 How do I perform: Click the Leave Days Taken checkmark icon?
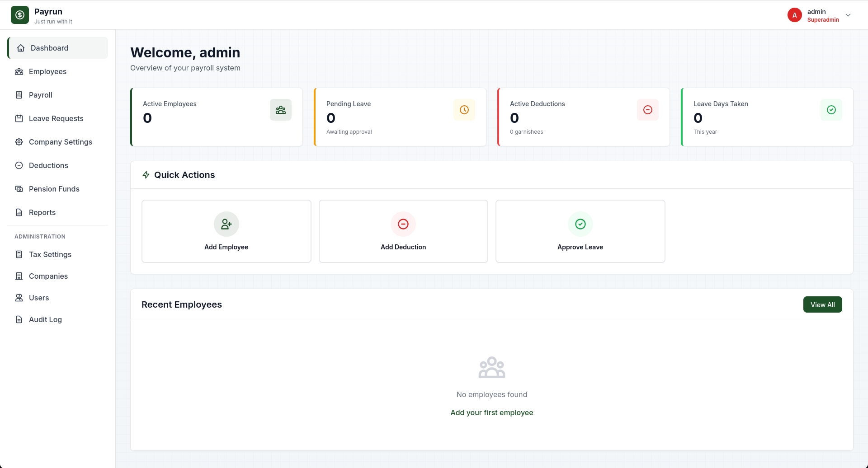click(x=831, y=110)
